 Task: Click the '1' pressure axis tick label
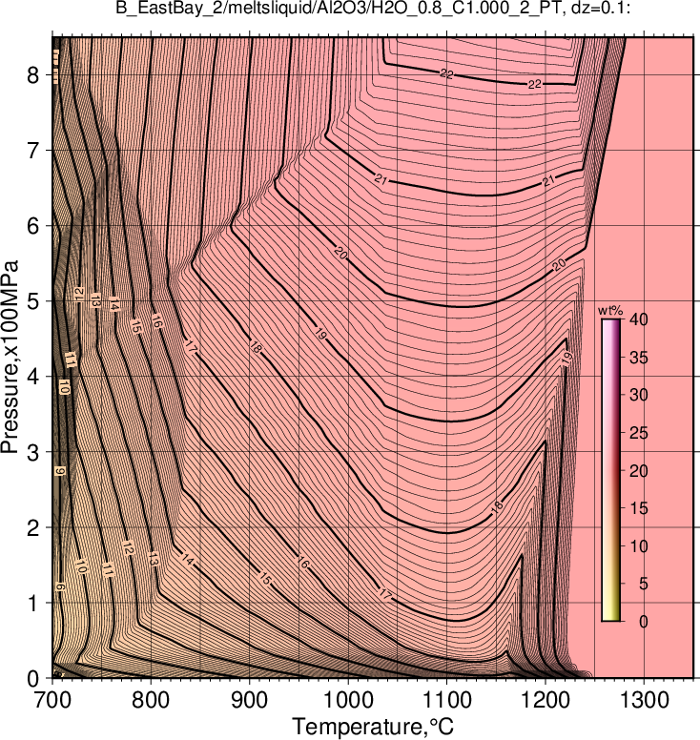click(x=33, y=603)
